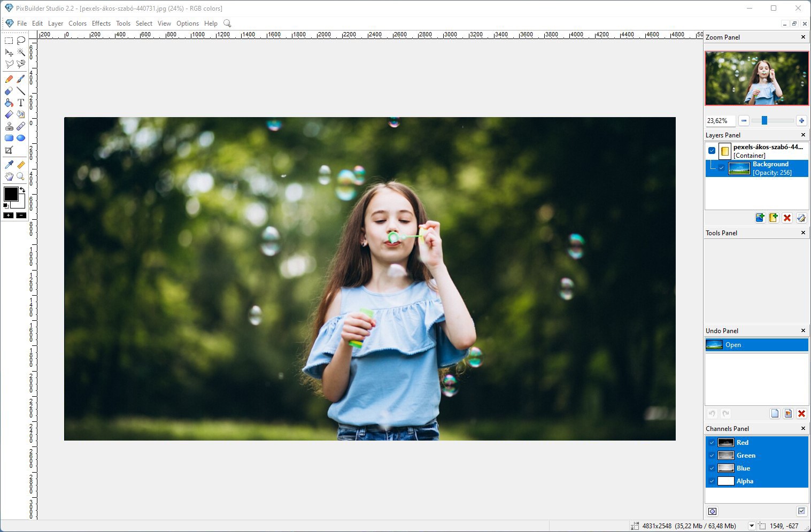811x532 pixels.
Task: Uncheck the container layer visibility checkbox
Action: coord(712,151)
